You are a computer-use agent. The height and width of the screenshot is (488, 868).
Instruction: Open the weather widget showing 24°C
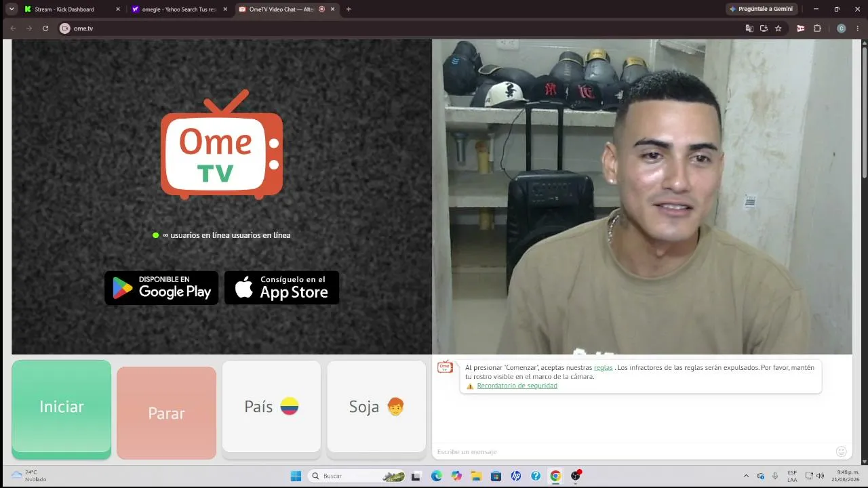[28, 476]
